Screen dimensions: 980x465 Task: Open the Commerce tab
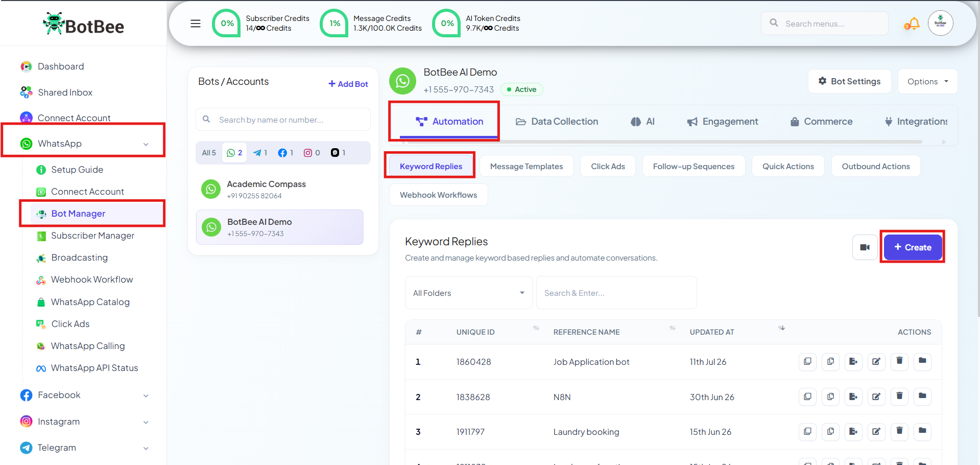coord(821,122)
